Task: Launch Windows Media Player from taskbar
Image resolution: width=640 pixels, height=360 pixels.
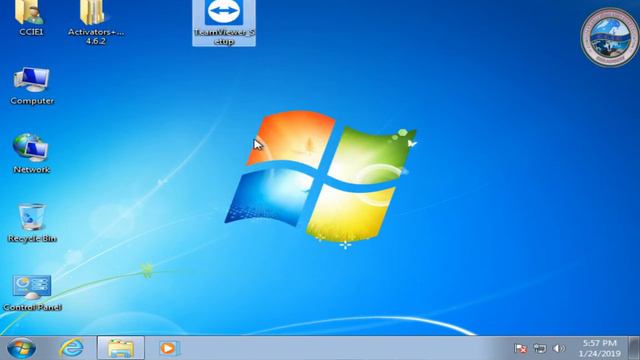Action: [168, 348]
